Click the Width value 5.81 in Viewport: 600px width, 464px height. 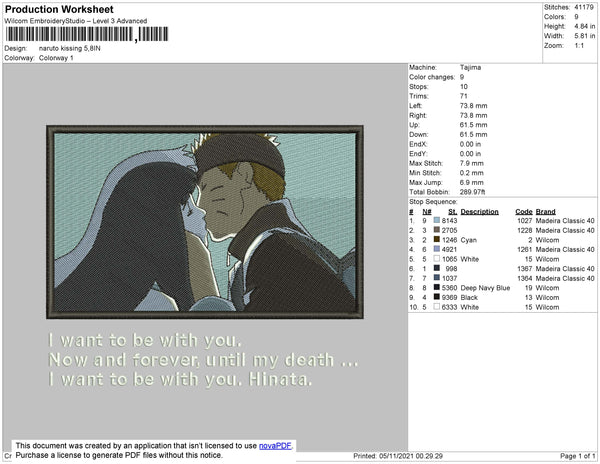584,36
